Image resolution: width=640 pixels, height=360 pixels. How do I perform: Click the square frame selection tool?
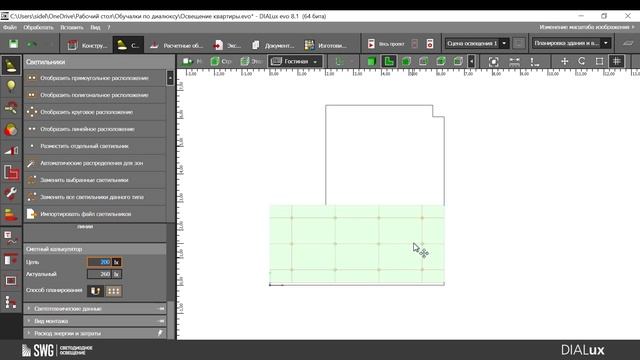coord(599,61)
